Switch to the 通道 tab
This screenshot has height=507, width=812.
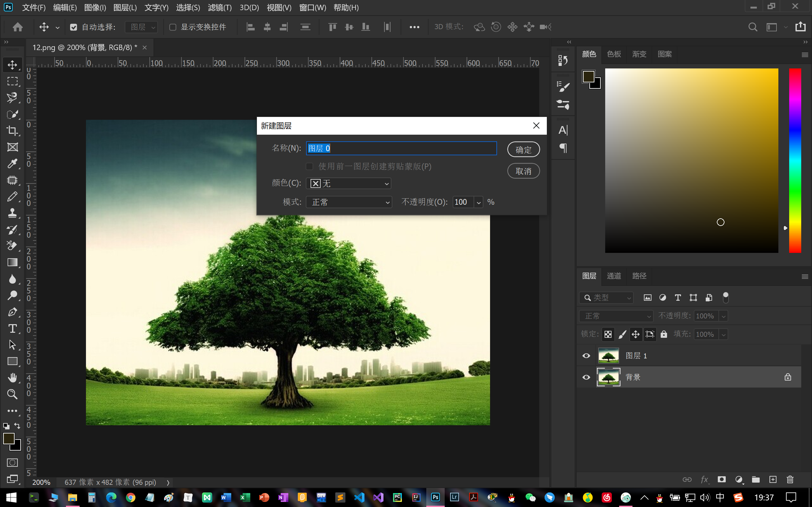[x=614, y=276]
